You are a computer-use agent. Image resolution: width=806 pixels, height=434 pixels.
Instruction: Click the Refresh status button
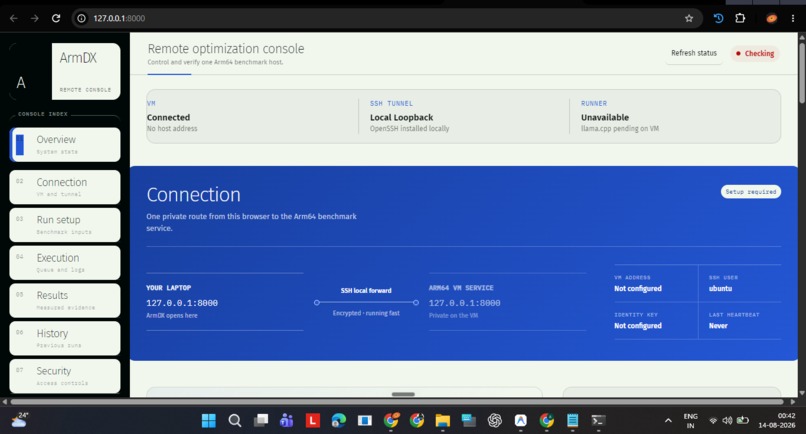pos(694,53)
